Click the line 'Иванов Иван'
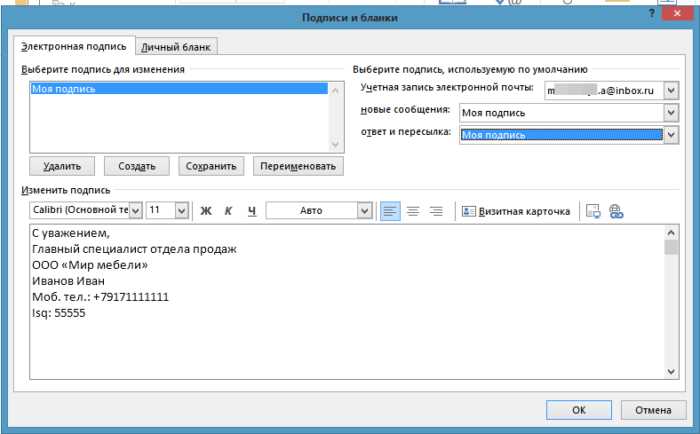Image resolution: width=700 pixels, height=434 pixels. [68, 281]
